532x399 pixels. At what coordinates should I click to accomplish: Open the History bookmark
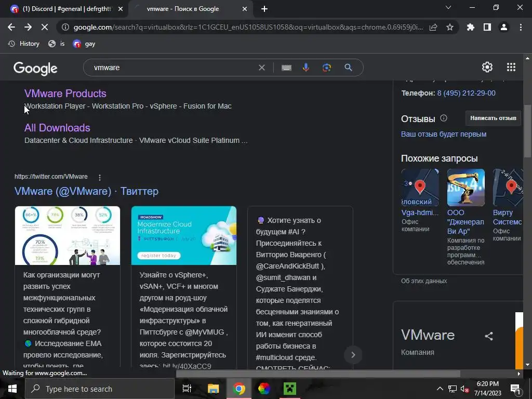(24, 44)
